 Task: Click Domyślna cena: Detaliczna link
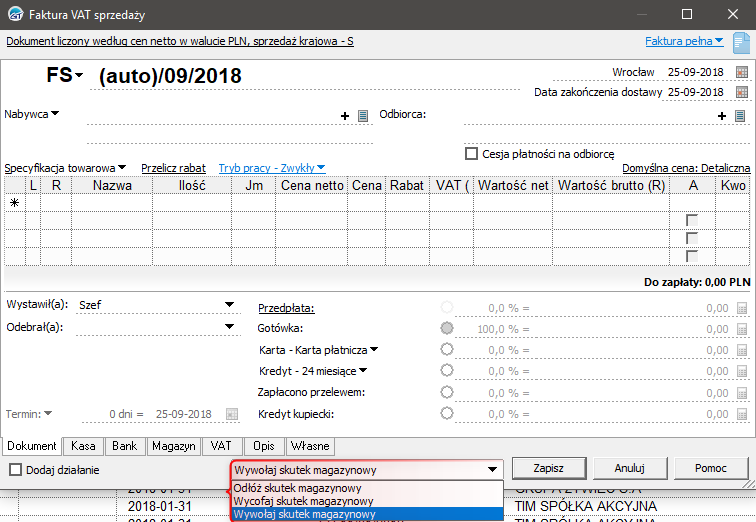tap(686, 168)
